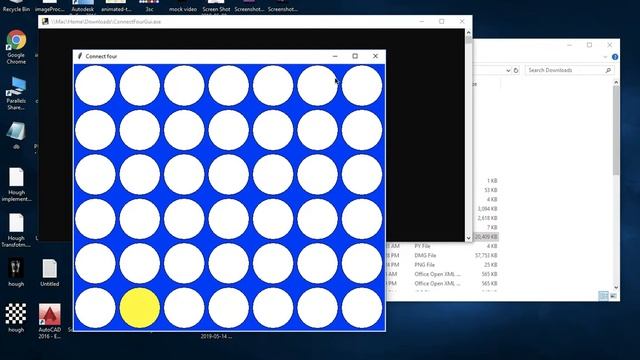Minimize the Connect four window
The width and height of the screenshot is (640, 360).
pyautogui.click(x=335, y=56)
